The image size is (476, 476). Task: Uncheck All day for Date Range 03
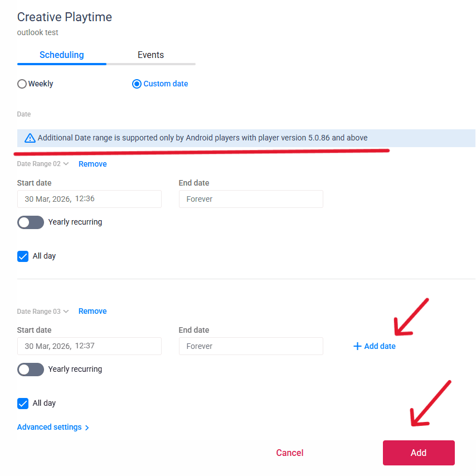coord(23,404)
